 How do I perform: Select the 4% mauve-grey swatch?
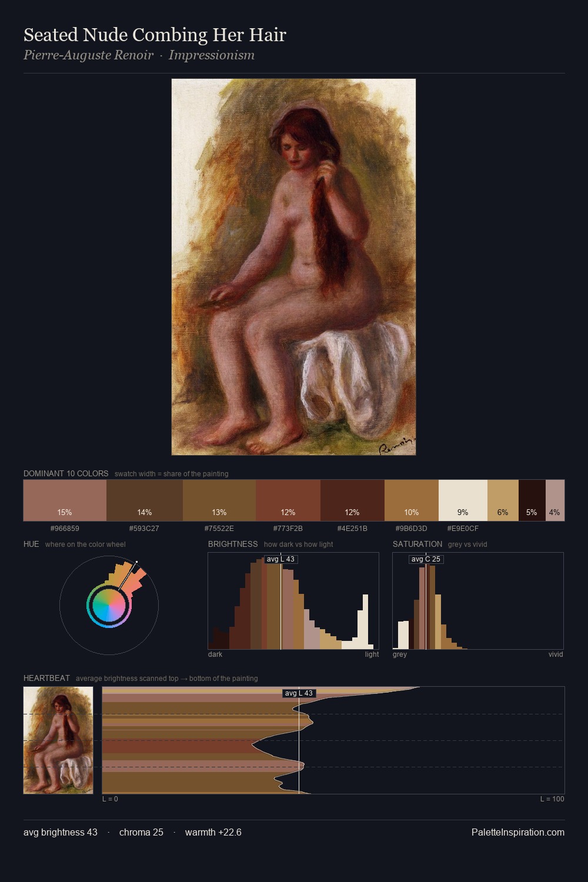555,500
